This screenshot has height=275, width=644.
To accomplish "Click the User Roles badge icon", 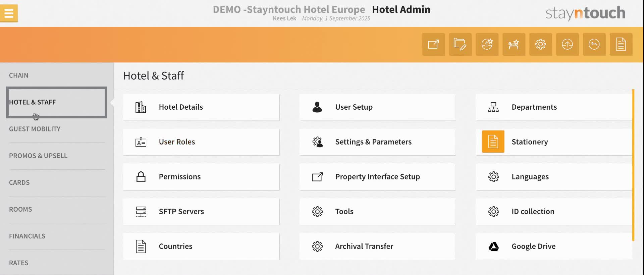I will point(141,142).
